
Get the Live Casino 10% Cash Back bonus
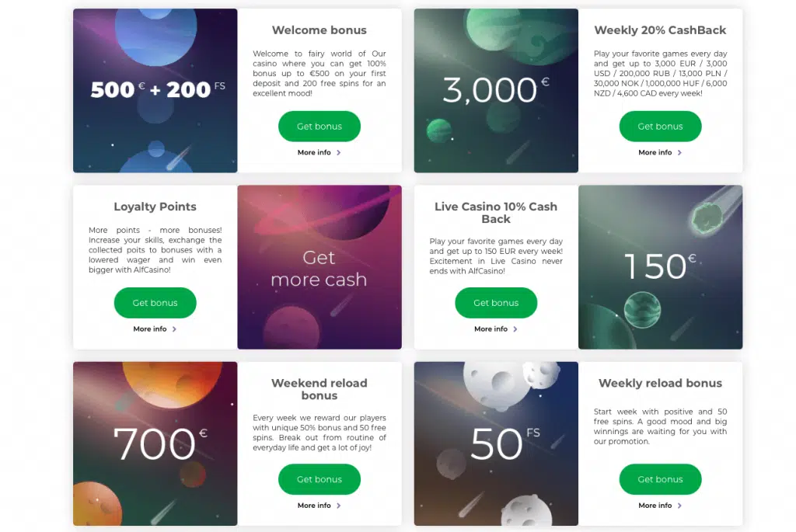pos(496,303)
